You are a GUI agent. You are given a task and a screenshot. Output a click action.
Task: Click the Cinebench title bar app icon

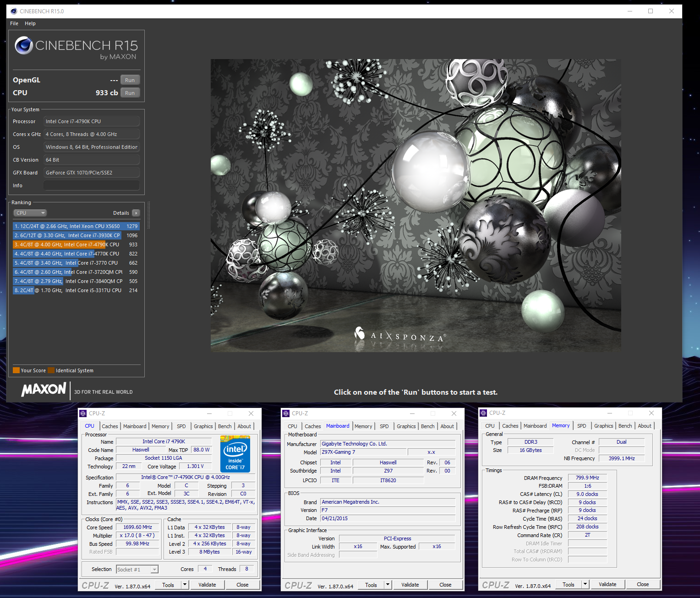14,11
